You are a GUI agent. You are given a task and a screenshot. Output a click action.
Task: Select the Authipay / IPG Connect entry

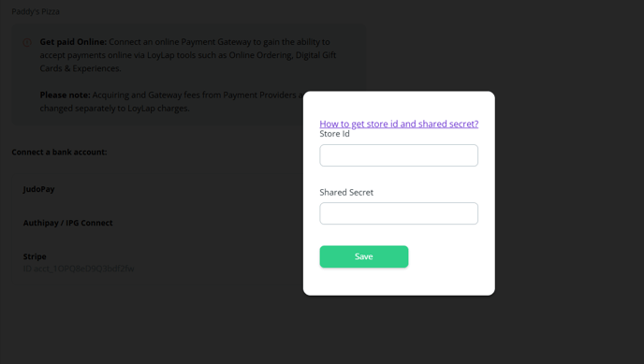click(x=67, y=223)
